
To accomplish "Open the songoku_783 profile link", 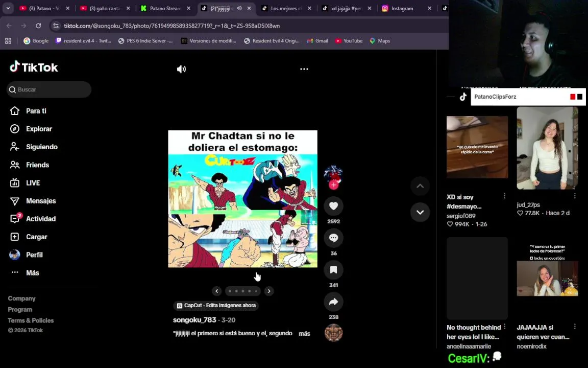I will coord(194,320).
